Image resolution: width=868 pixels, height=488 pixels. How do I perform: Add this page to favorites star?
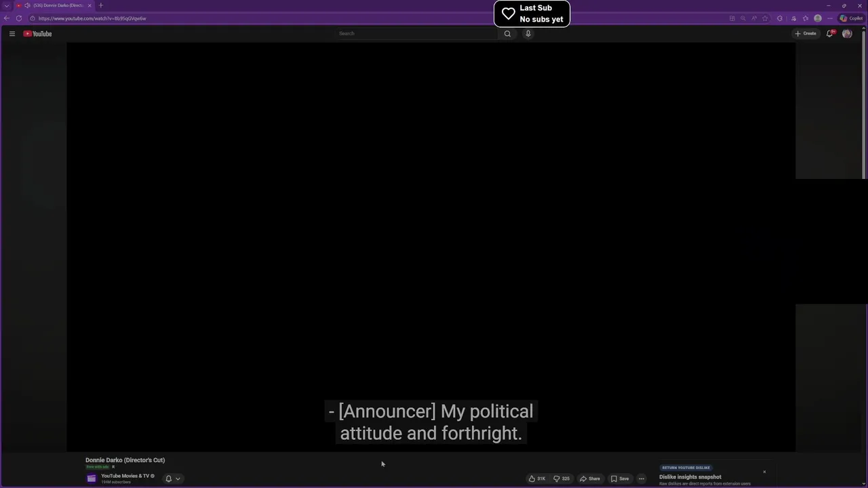click(765, 18)
